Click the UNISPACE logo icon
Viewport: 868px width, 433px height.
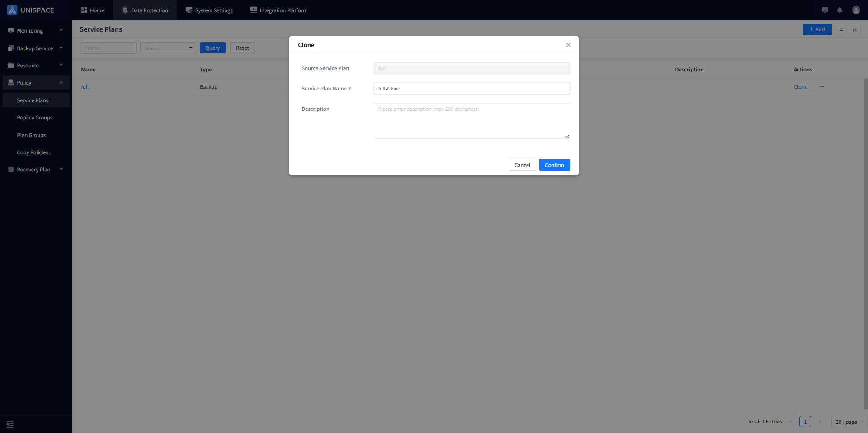pos(12,10)
